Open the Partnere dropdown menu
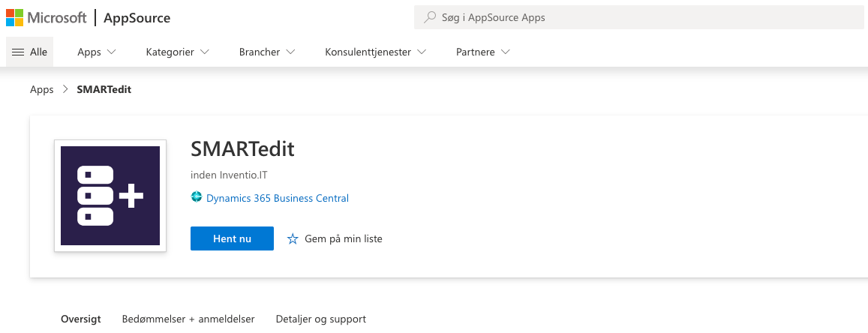The image size is (868, 333). [x=482, y=52]
